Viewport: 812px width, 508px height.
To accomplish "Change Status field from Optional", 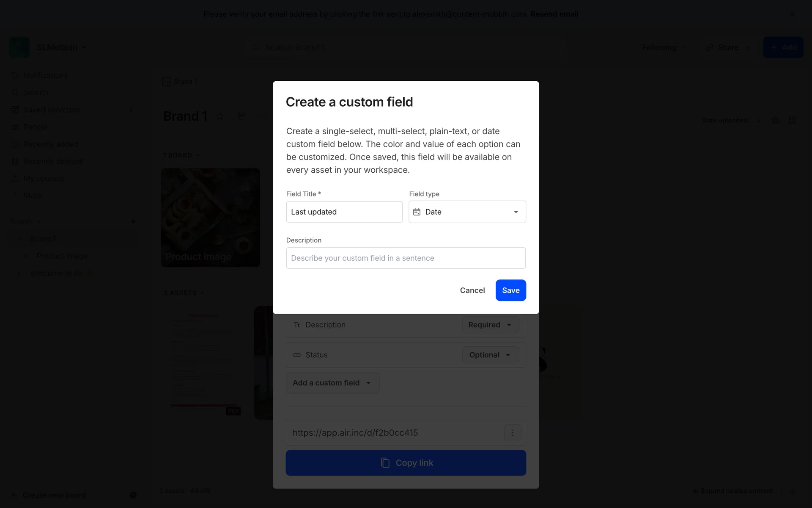I will tap(490, 355).
